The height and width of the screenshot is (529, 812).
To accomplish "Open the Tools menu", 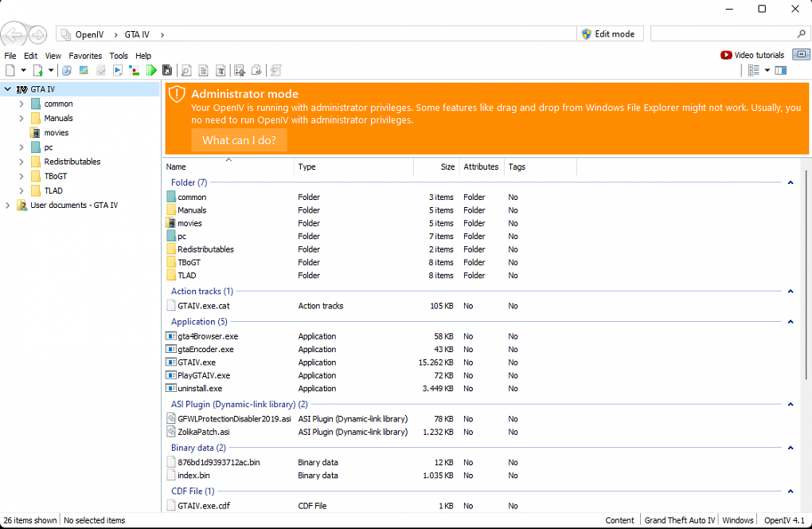I will click(x=119, y=56).
